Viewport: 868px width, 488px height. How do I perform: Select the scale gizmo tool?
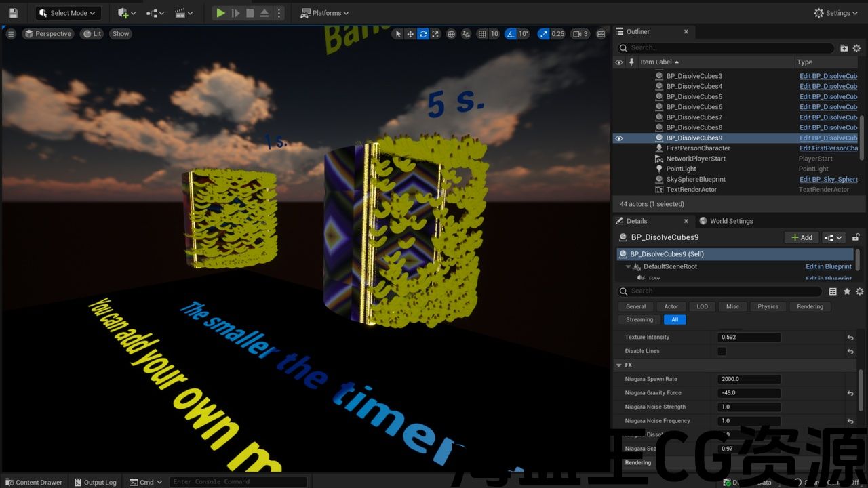(x=435, y=34)
